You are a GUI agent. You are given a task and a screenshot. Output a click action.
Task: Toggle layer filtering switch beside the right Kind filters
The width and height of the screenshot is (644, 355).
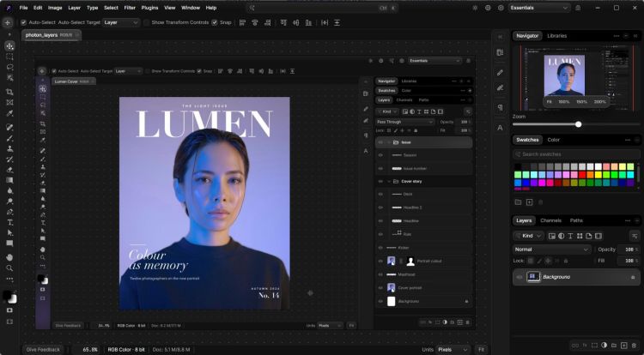(x=635, y=236)
